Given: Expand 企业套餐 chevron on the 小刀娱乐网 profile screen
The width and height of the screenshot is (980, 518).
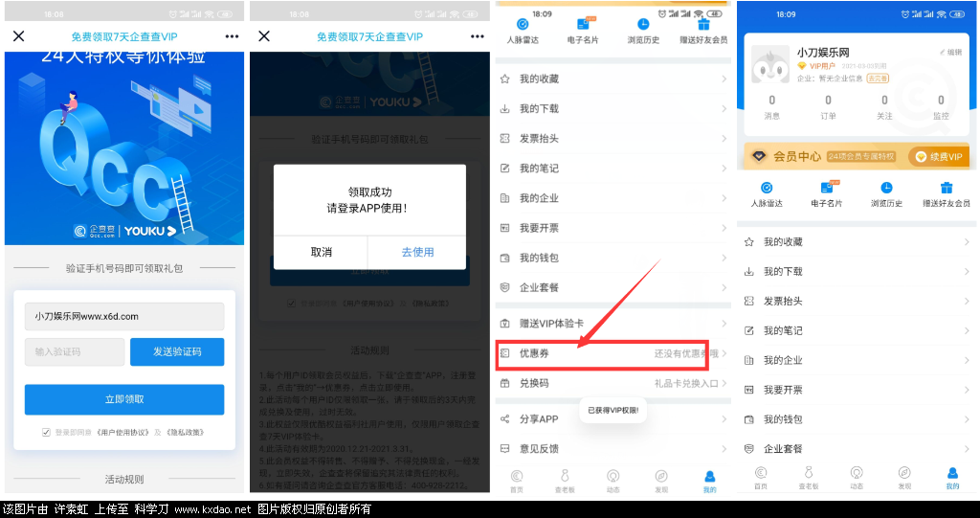Looking at the screenshot, I should (x=967, y=448).
